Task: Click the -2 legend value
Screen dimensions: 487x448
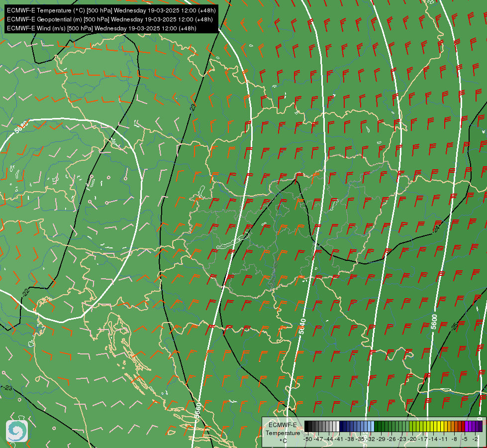Action: (x=475, y=440)
